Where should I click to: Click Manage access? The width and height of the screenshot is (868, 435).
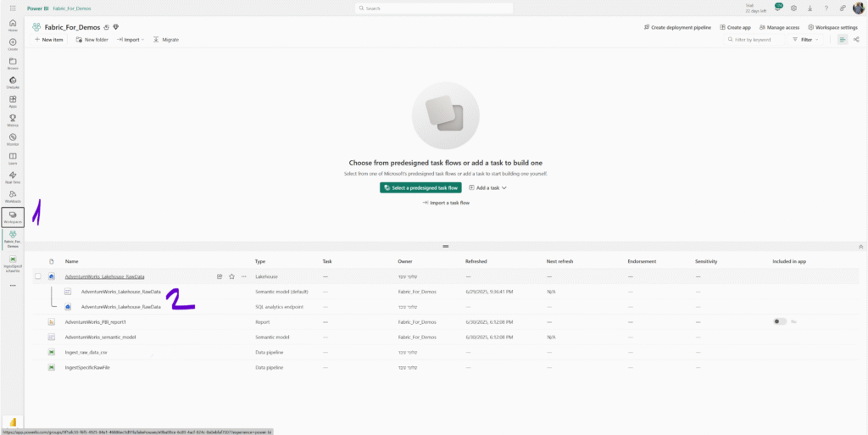(780, 27)
